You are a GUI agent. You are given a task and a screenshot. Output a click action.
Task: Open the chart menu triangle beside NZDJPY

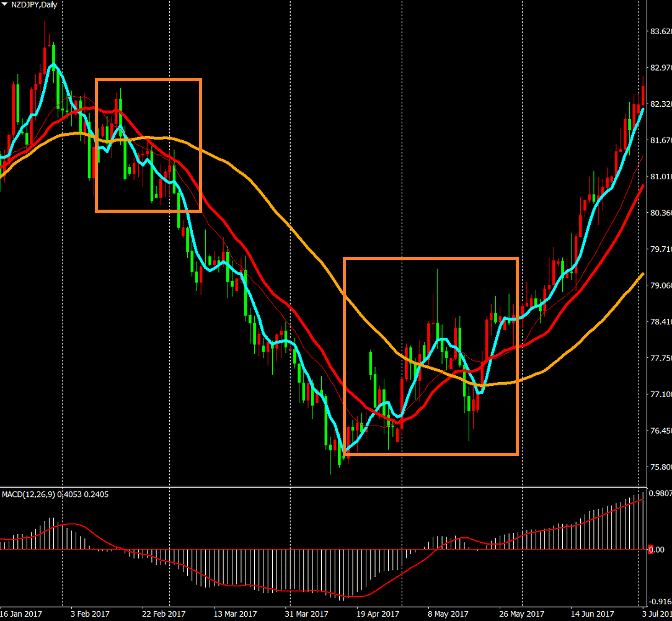(x=5, y=4)
